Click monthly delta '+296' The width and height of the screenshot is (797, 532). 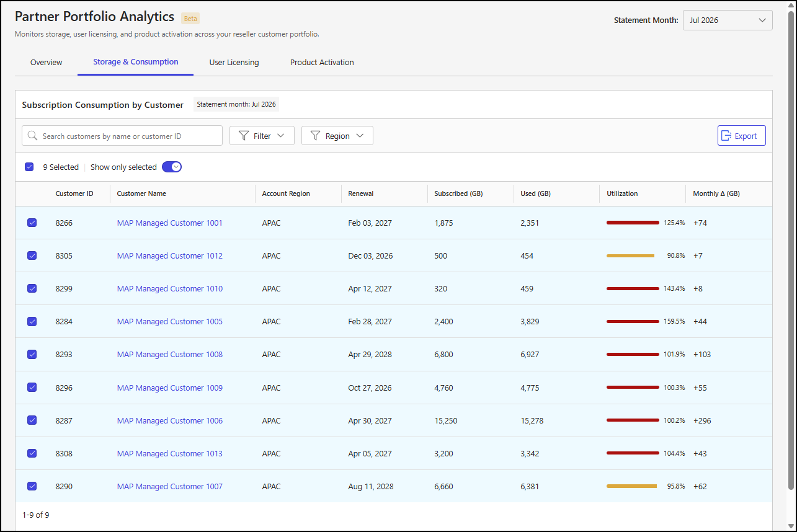(702, 420)
